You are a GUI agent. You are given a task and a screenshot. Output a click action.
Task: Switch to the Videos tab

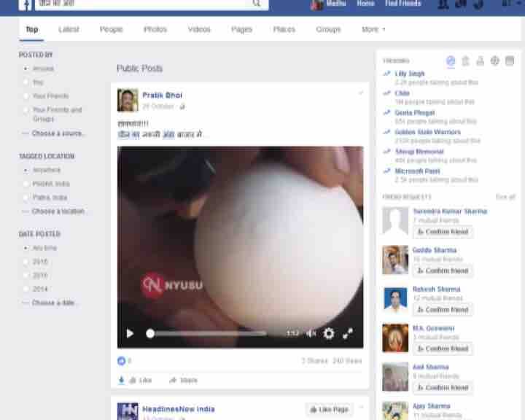pyautogui.click(x=199, y=30)
